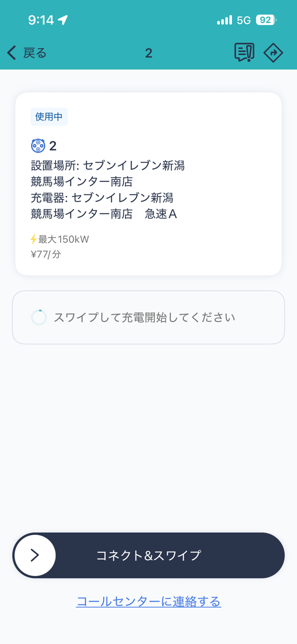
Task: Open the report feedback message icon
Action: (244, 53)
